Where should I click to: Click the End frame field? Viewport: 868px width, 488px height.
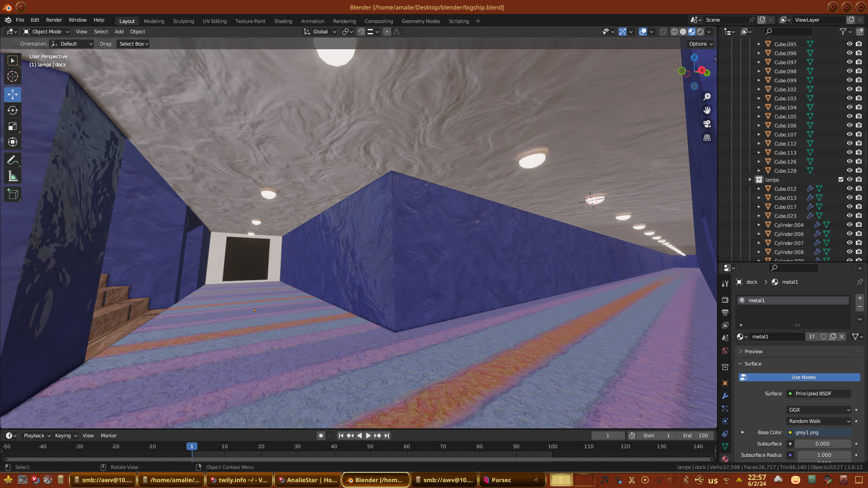click(x=695, y=436)
